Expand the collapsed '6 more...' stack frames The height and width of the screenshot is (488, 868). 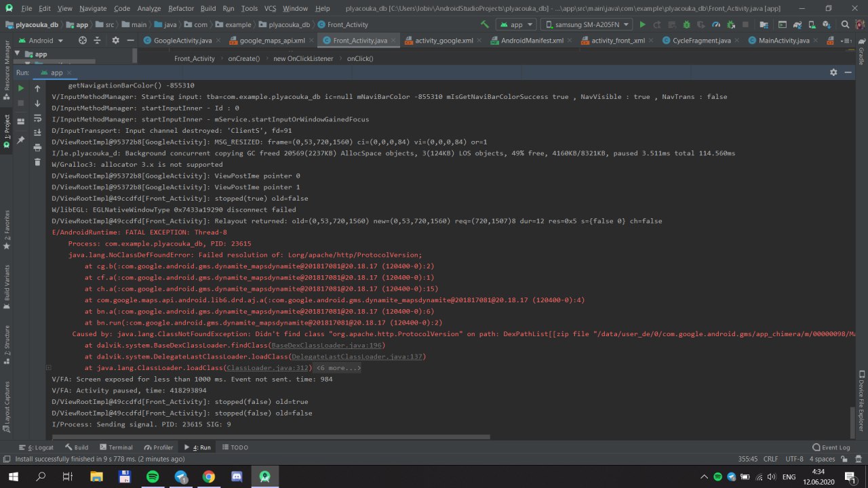coord(338,368)
